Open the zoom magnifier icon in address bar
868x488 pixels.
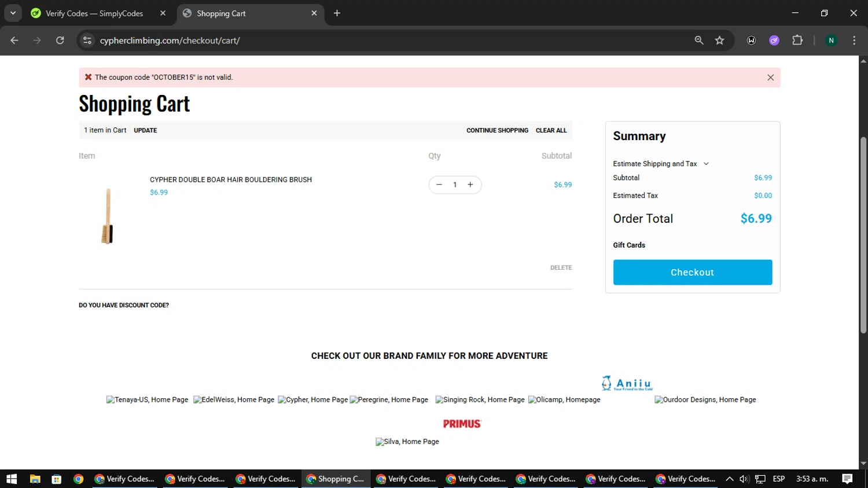tap(699, 41)
